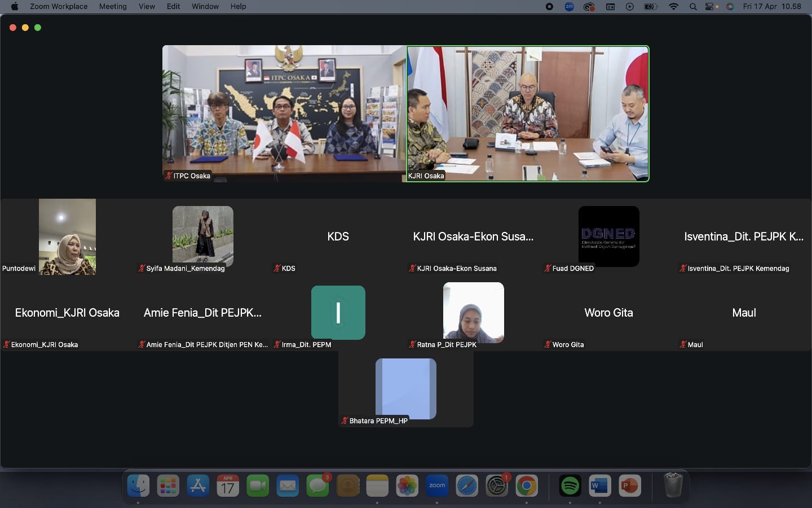
Task: Click the muted mic icon beside Fuad DGNED
Action: 547,268
